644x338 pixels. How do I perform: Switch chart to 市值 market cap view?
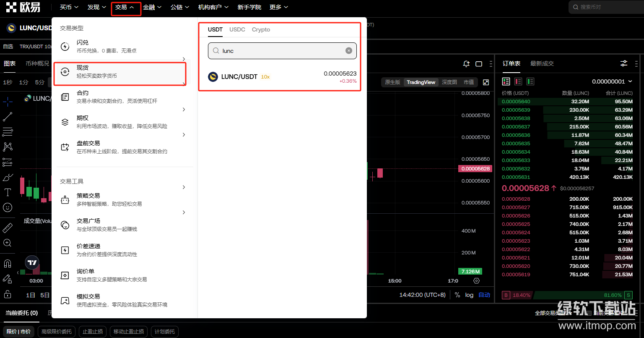469,82
